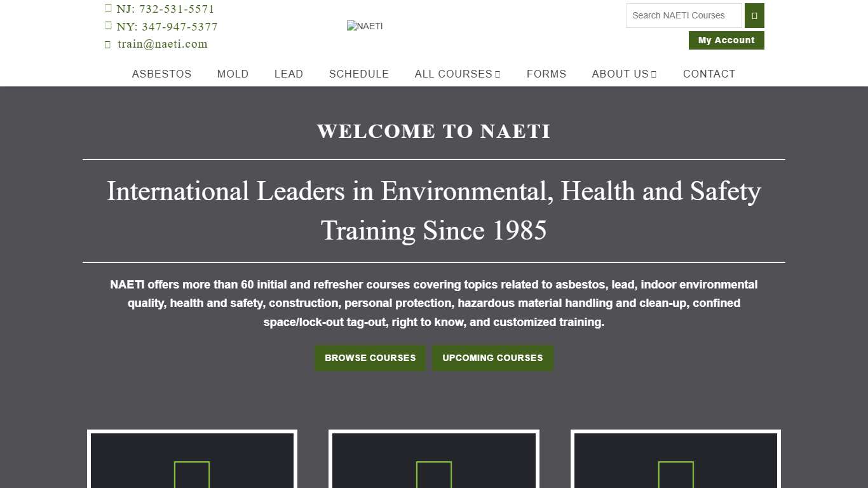Click the Search NAETI Courses input field

tap(683, 15)
